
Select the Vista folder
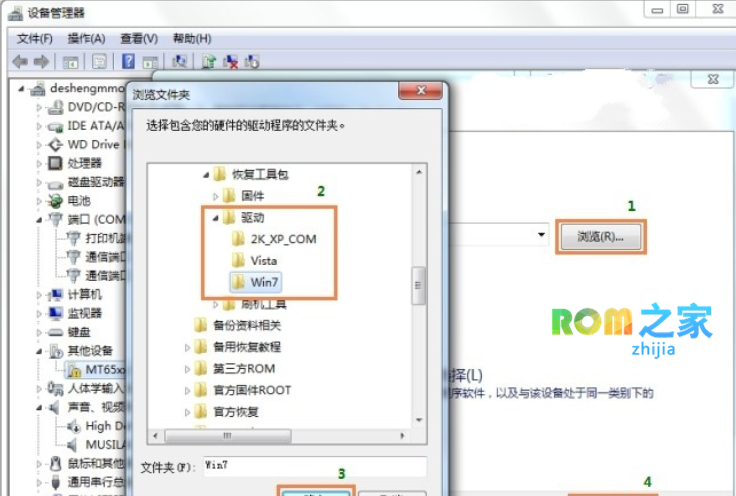tap(255, 260)
